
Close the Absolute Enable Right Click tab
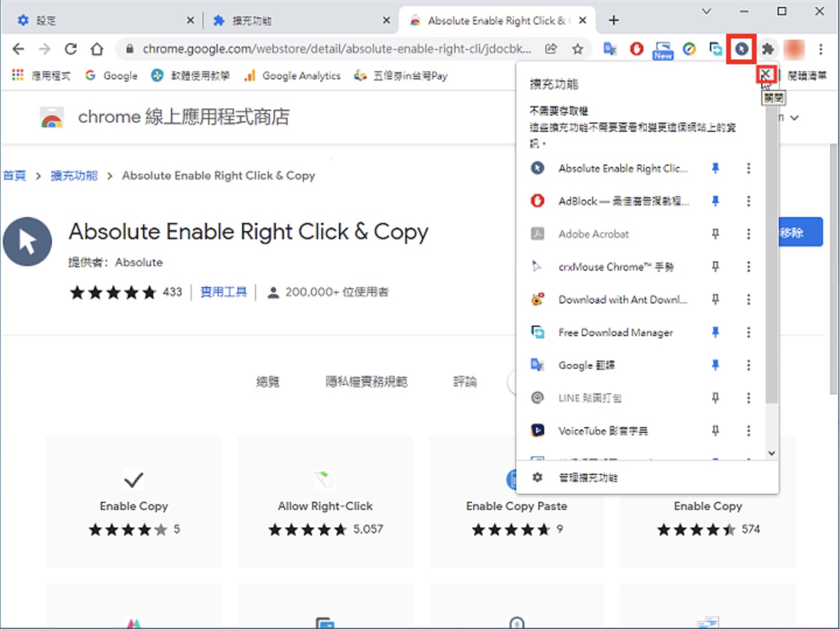pos(583,20)
